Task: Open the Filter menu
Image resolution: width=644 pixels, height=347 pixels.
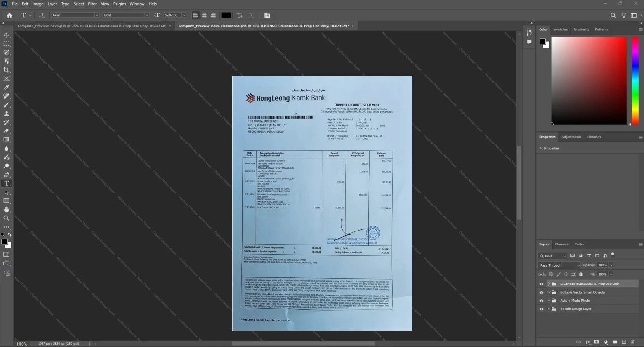Action: tap(92, 4)
